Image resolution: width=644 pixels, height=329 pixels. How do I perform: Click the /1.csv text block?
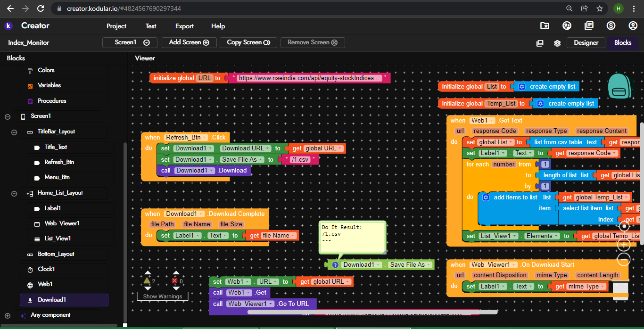(300, 160)
